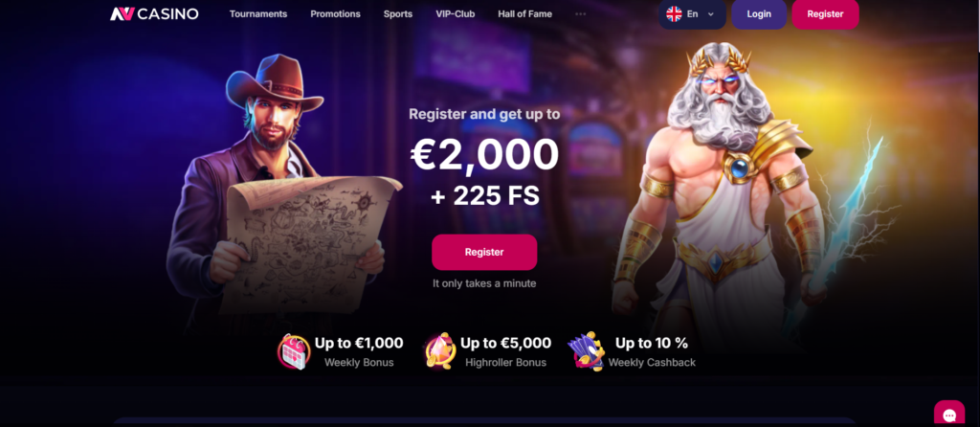Click the Highroller Bonus gem icon
Viewport: 980px width, 427px height.
point(439,350)
